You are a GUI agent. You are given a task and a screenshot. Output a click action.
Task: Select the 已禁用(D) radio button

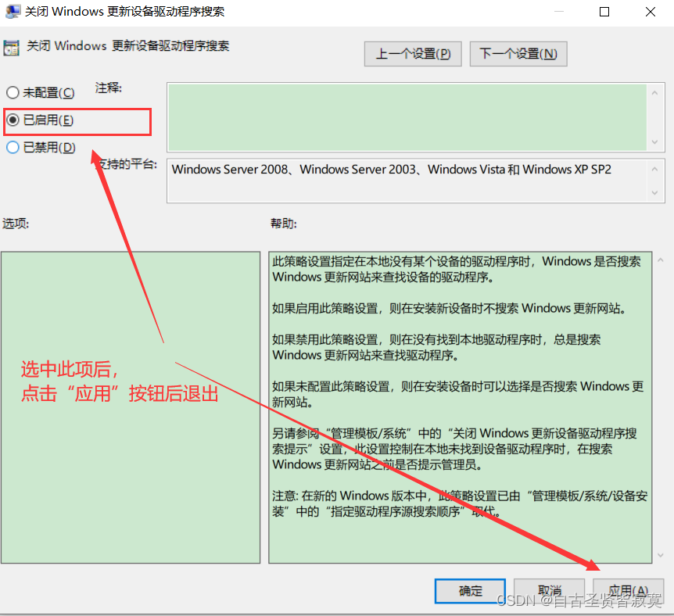pos(41,148)
